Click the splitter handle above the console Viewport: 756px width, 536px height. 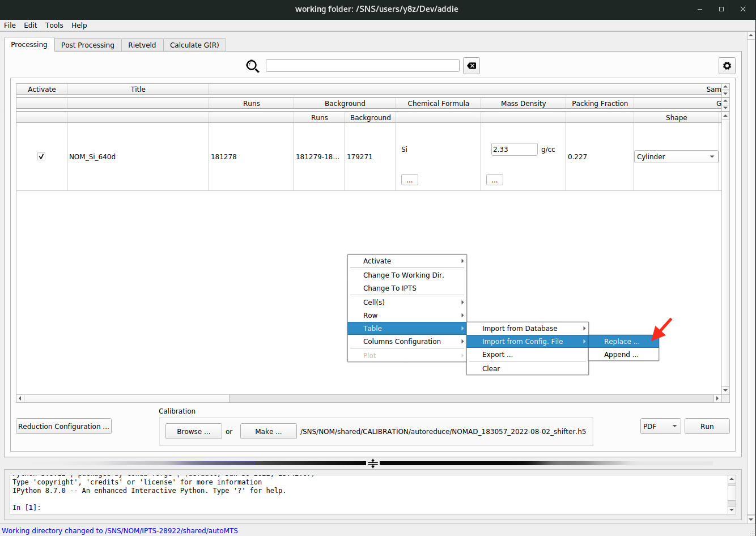372,463
